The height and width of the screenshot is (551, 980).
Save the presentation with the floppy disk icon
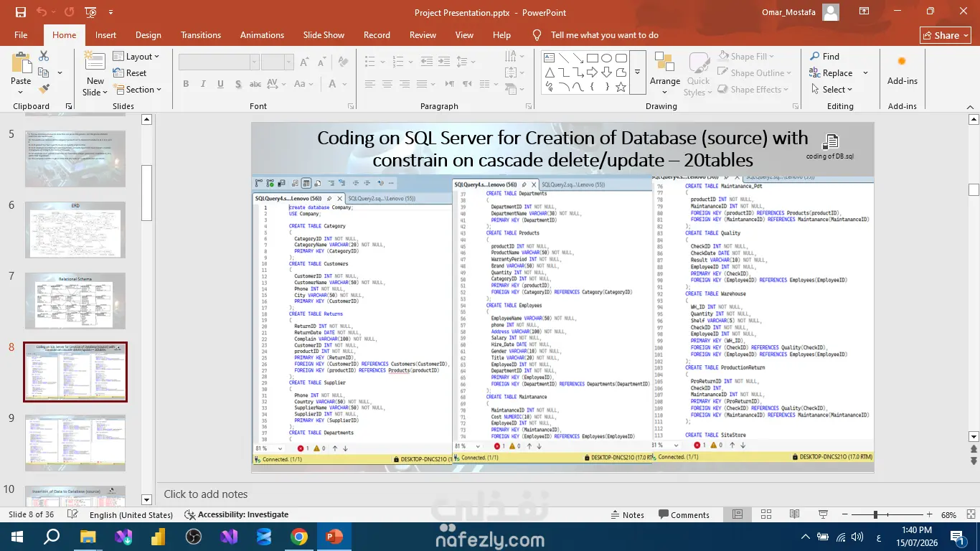point(20,12)
